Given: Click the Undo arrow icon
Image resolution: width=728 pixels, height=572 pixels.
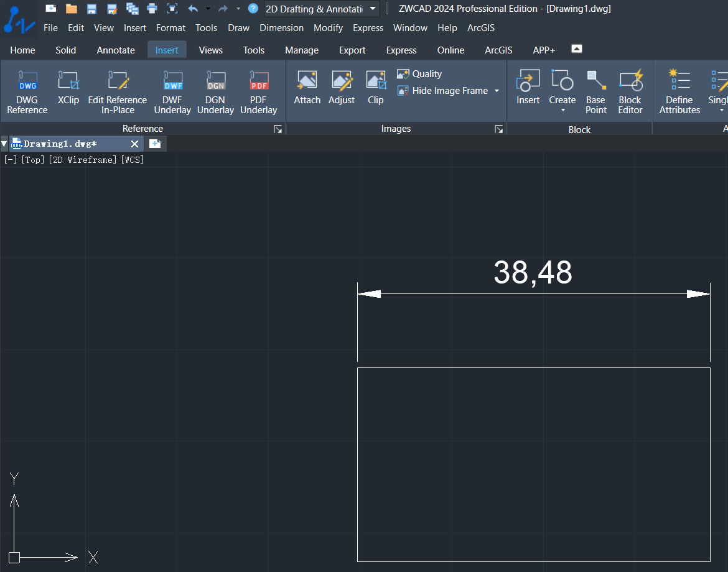Looking at the screenshot, I should click(x=193, y=8).
